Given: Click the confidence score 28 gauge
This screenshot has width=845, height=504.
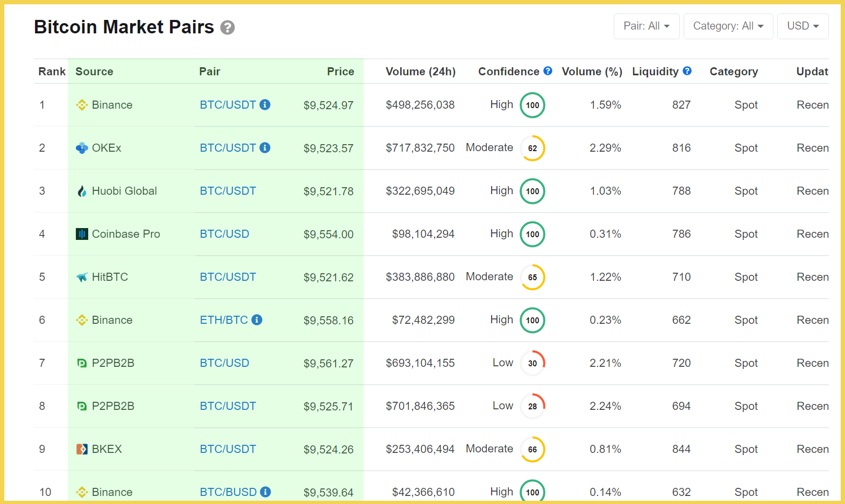Looking at the screenshot, I should (x=532, y=406).
